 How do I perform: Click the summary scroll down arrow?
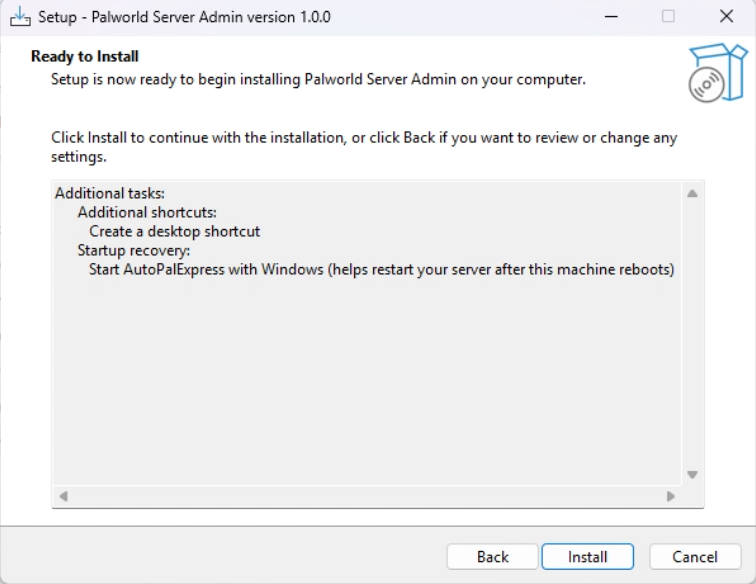[692, 475]
